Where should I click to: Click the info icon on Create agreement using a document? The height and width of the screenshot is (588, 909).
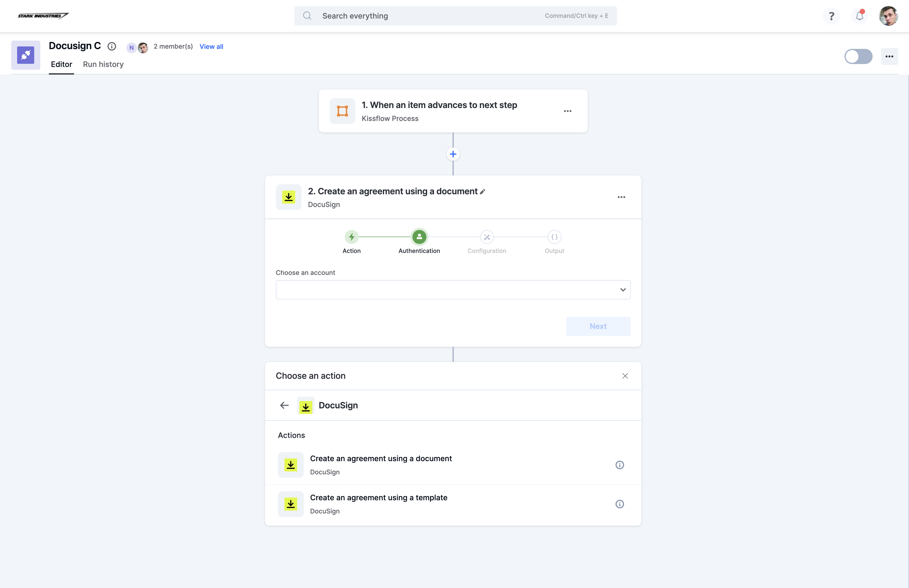[619, 465]
